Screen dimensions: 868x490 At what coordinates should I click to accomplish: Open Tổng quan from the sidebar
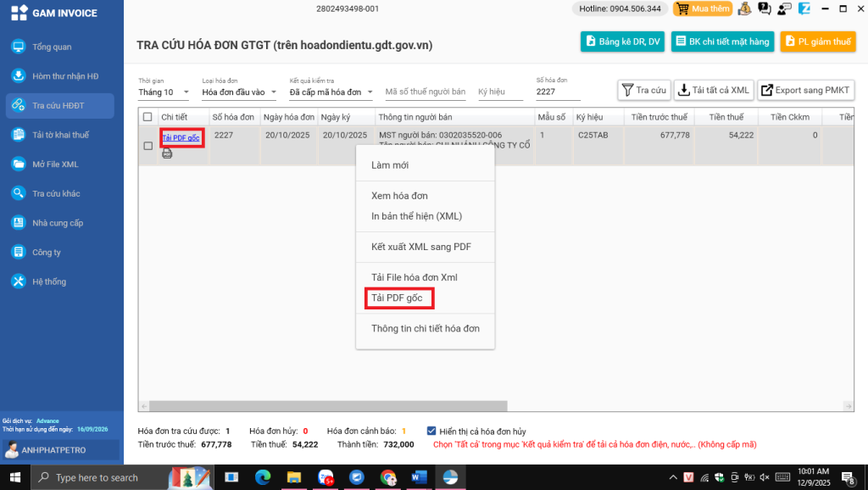(x=52, y=47)
